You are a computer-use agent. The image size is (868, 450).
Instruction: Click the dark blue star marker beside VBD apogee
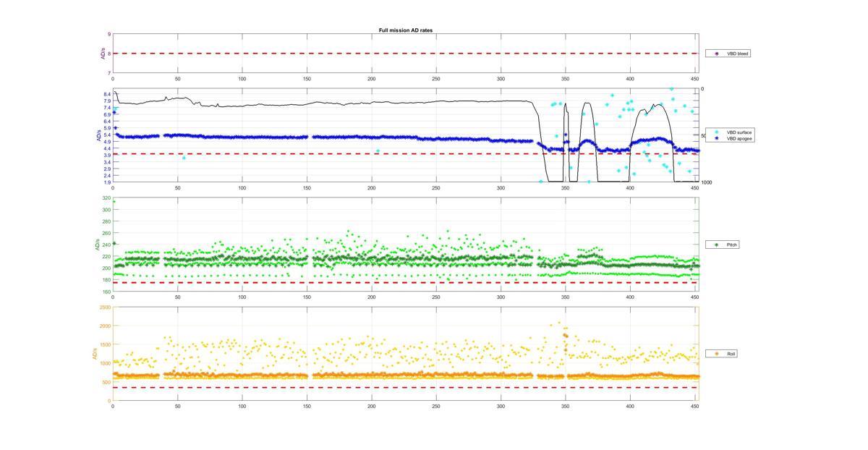[x=717, y=138]
